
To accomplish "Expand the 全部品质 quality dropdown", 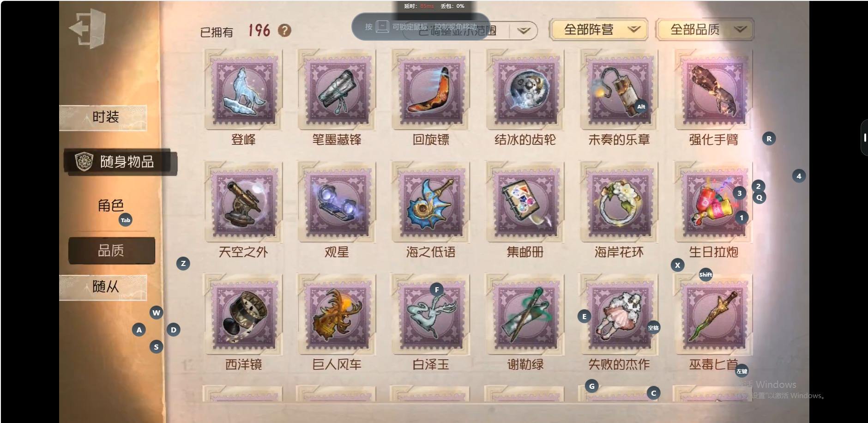I will coord(705,30).
